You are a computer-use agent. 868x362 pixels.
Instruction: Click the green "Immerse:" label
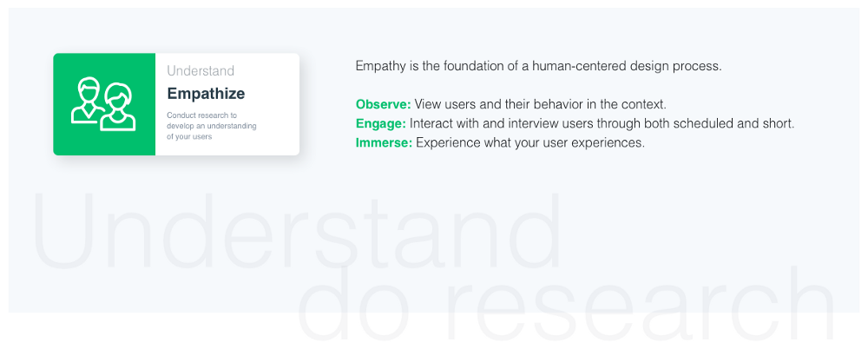click(x=385, y=143)
